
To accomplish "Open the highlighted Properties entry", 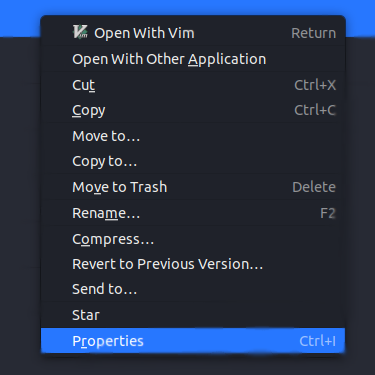I will (193, 341).
